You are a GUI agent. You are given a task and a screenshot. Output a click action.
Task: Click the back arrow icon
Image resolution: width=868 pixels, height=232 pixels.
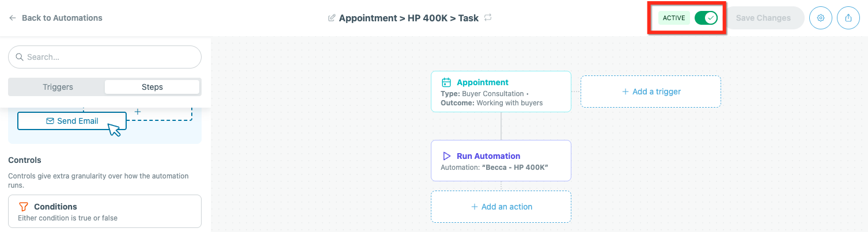[x=12, y=18]
